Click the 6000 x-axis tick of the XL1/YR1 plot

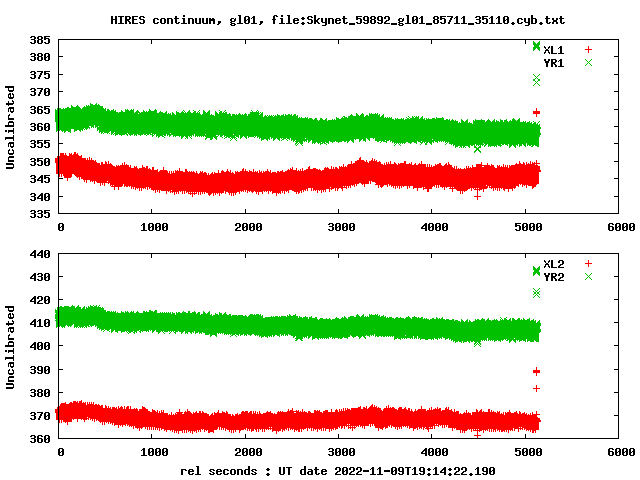[621, 227]
